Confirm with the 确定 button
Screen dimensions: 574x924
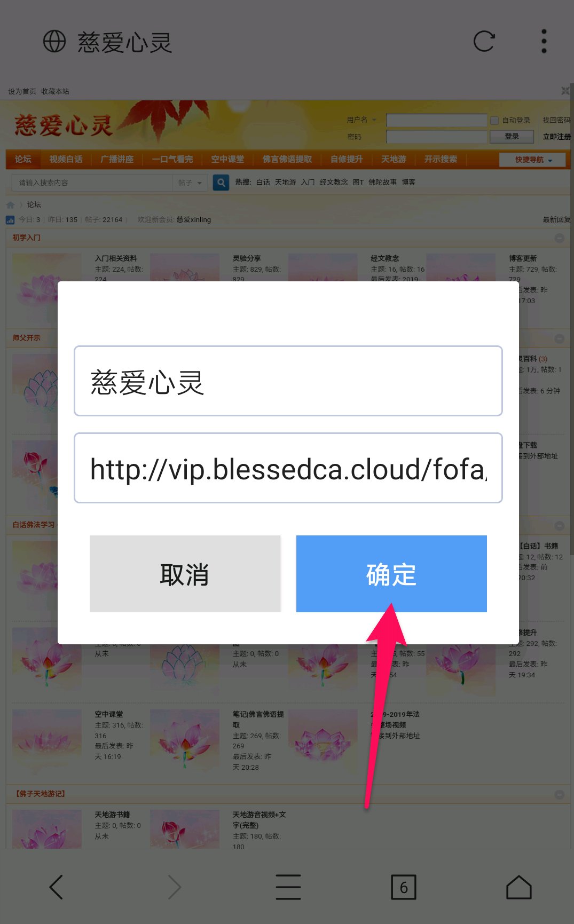[x=391, y=574]
